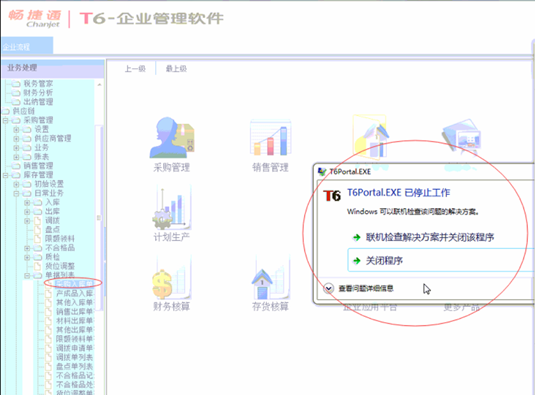The width and height of the screenshot is (535, 397).
Task: Expand the 业务 node under 采购管理
Action: (16, 148)
